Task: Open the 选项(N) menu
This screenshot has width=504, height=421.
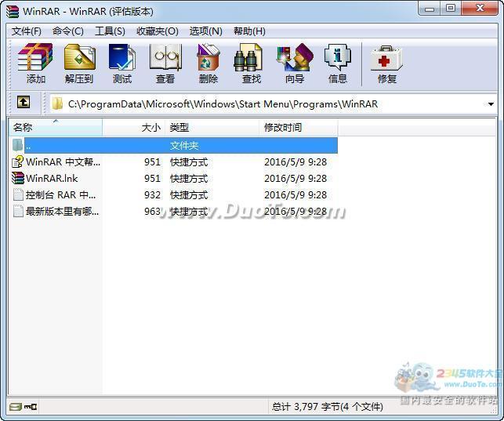Action: click(x=205, y=31)
